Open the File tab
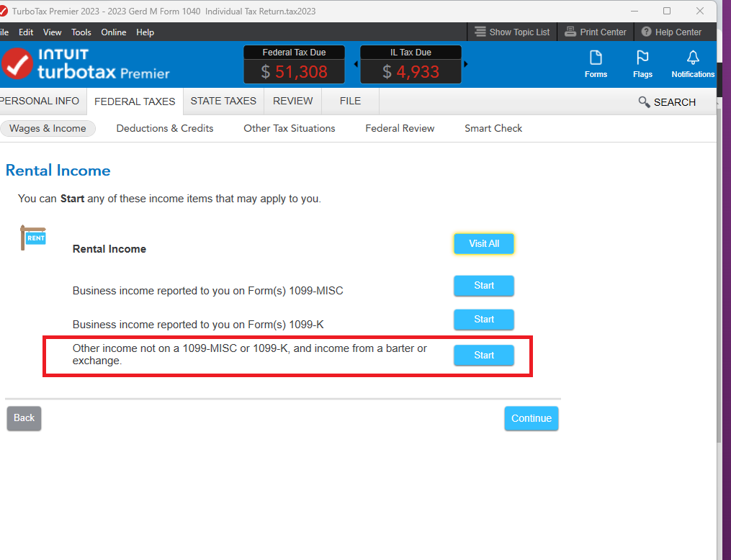 [350, 101]
